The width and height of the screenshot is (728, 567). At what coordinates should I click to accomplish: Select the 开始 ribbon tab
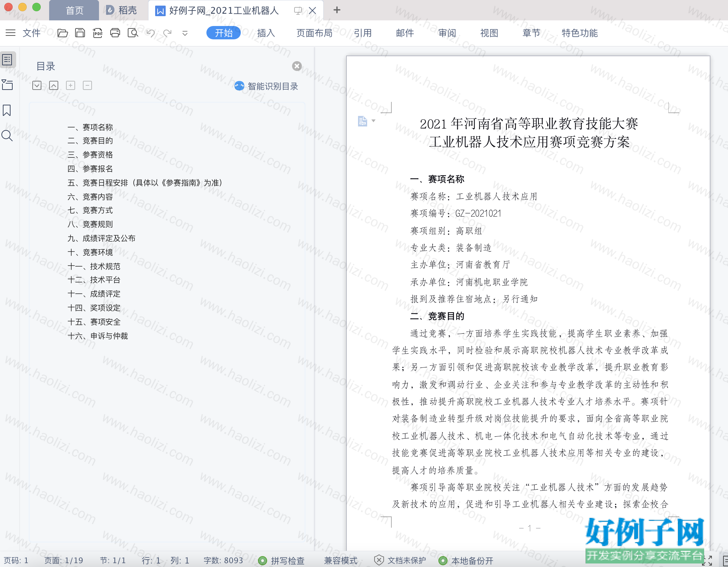(x=224, y=33)
